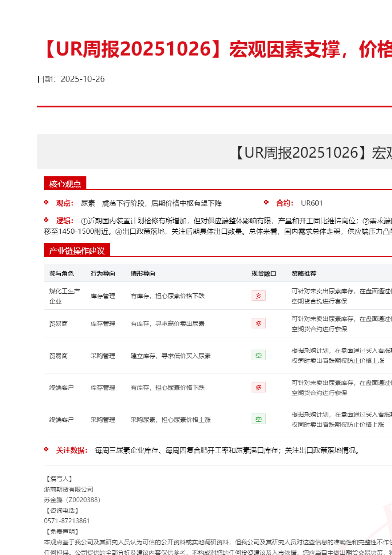Click the 情形导向 column header
The height and width of the screenshot is (555, 392).
143,274
